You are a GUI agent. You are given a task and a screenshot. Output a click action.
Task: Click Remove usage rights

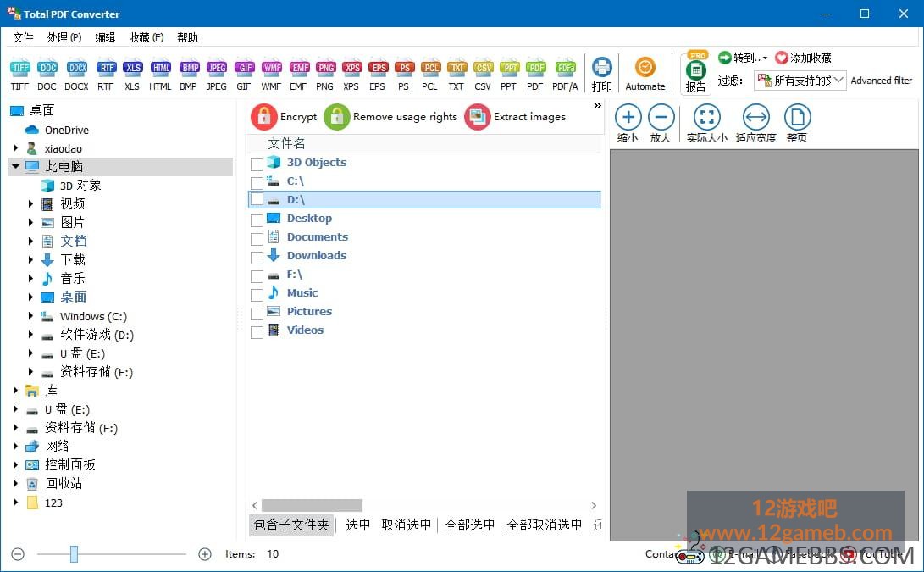[390, 117]
